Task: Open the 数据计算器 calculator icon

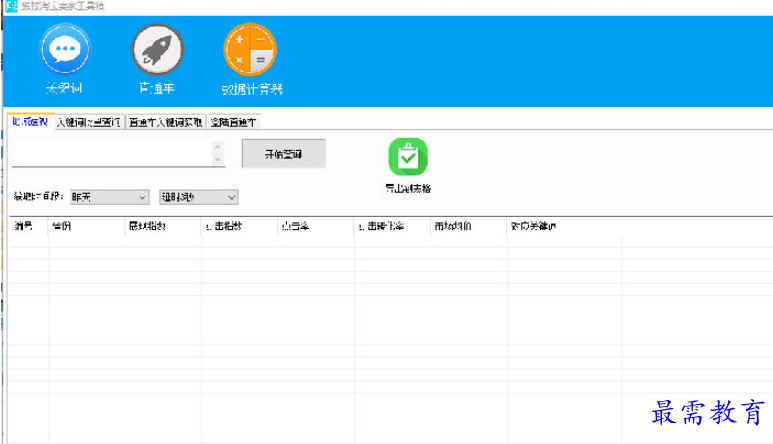Action: pos(250,49)
